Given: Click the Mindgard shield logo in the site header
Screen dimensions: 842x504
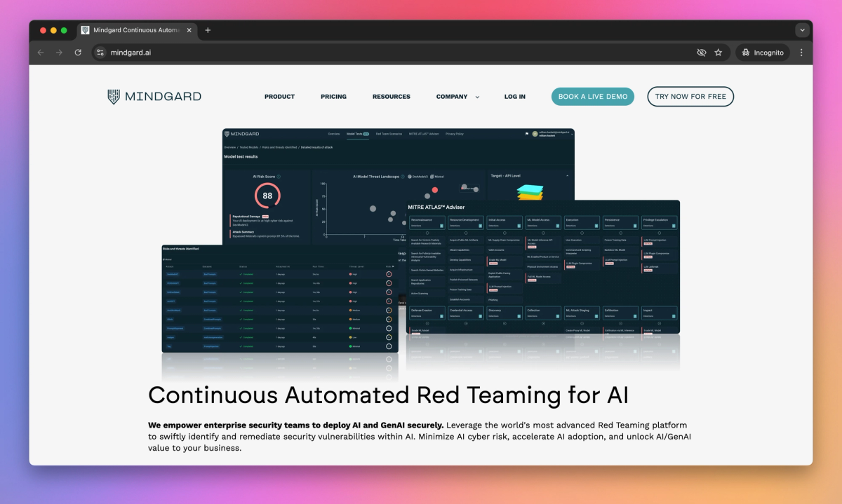Looking at the screenshot, I should coord(113,97).
